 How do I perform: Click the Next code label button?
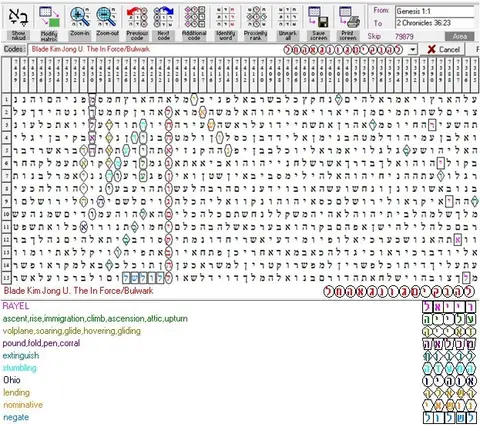pyautogui.click(x=163, y=36)
